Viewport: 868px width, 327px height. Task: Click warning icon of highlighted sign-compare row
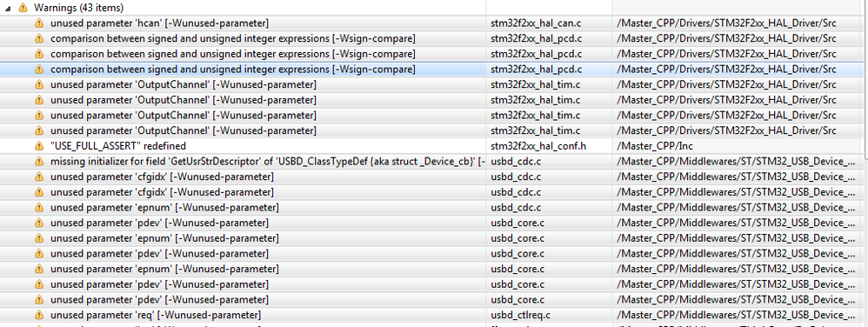click(x=39, y=70)
